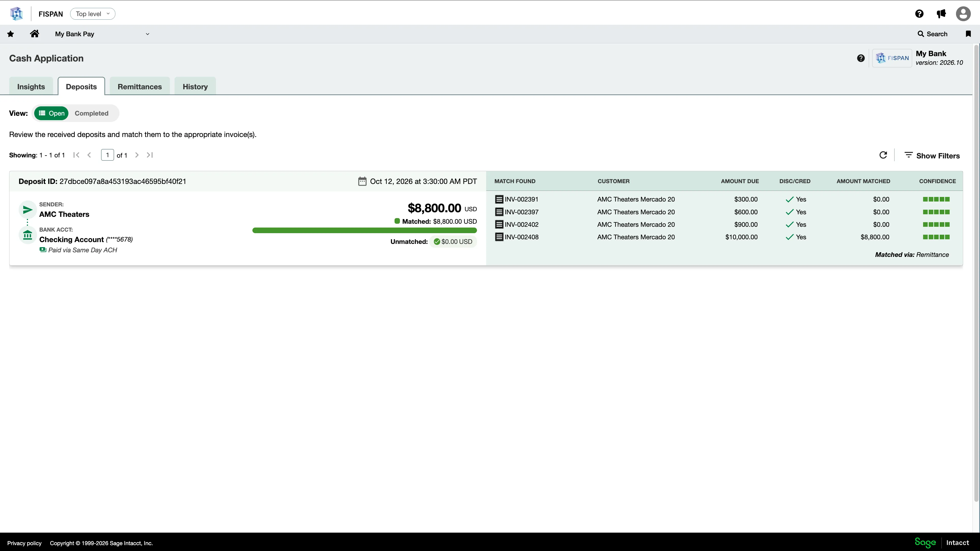Expand the Top level entity dropdown
The height and width of the screenshot is (551, 980).
click(92, 14)
